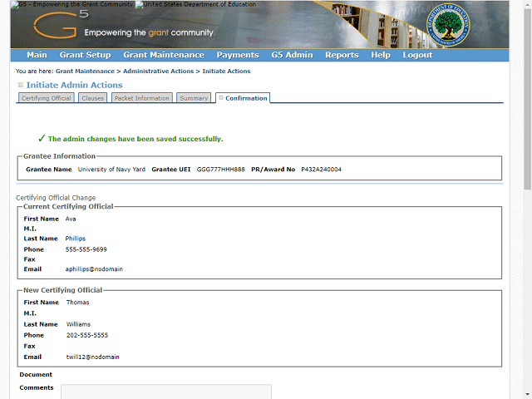Click the Empowering the grant community tagline

(150, 33)
